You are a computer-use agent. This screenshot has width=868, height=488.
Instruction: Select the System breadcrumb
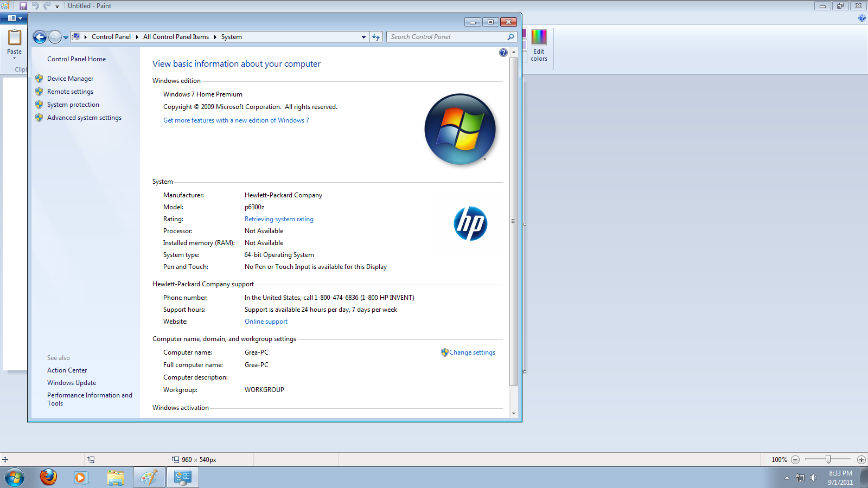(x=232, y=37)
